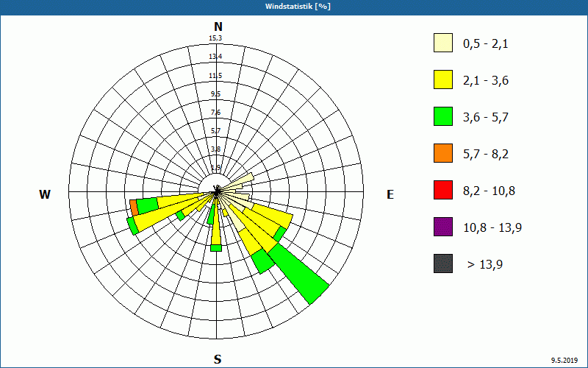Screen dimensions: 588x368
Task: Click the W compass label
Action: tap(45, 194)
